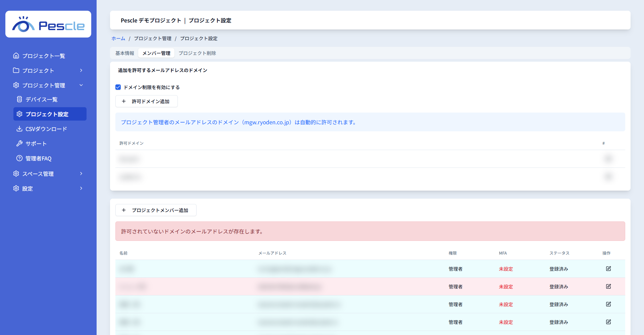The width and height of the screenshot is (644, 335).
Task: Click the 許可ドメイン追加 button
Action: pyautogui.click(x=147, y=101)
